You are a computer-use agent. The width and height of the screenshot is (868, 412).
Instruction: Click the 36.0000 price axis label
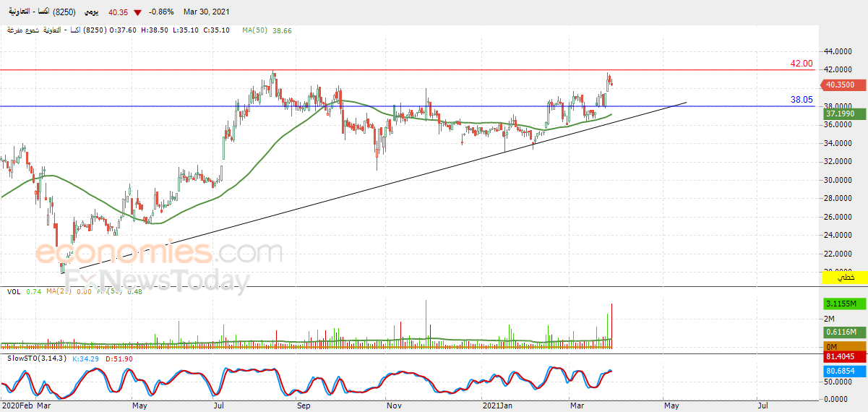click(839, 125)
